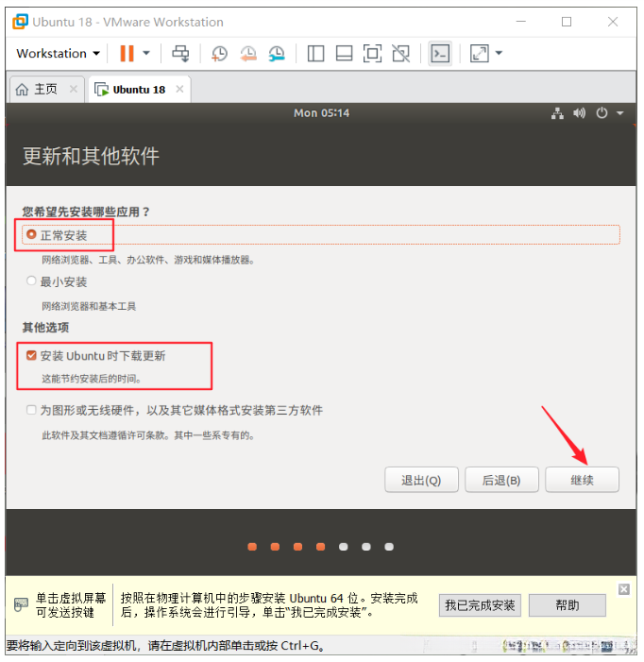Open the Ubuntu volume icon
Viewport: 644px width, 662px height.
(579, 113)
